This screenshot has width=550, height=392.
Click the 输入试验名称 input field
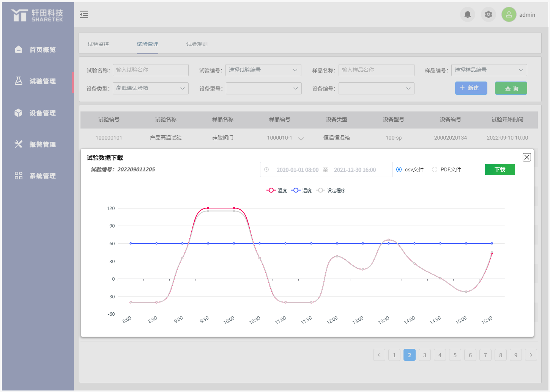click(x=150, y=70)
